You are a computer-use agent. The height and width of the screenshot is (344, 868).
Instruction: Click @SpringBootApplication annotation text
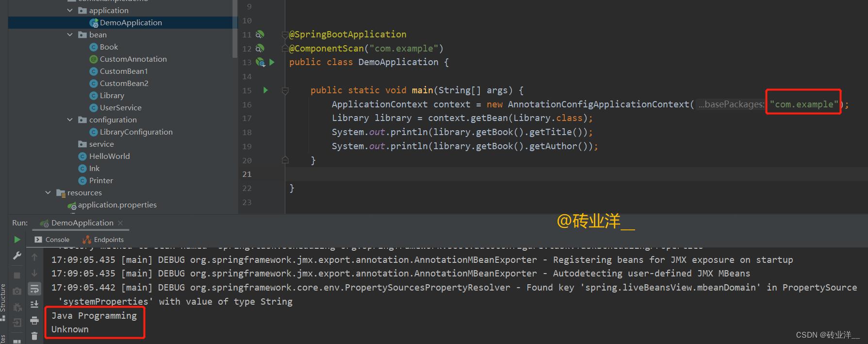pyautogui.click(x=348, y=34)
